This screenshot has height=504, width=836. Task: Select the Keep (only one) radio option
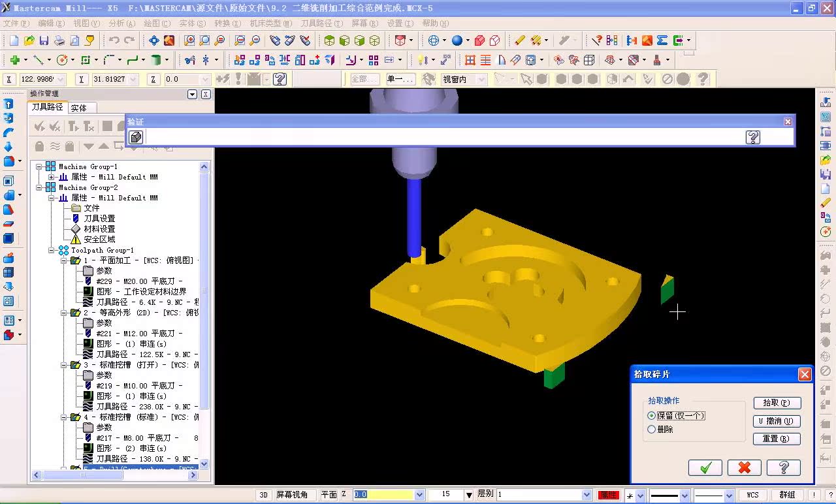tap(651, 416)
